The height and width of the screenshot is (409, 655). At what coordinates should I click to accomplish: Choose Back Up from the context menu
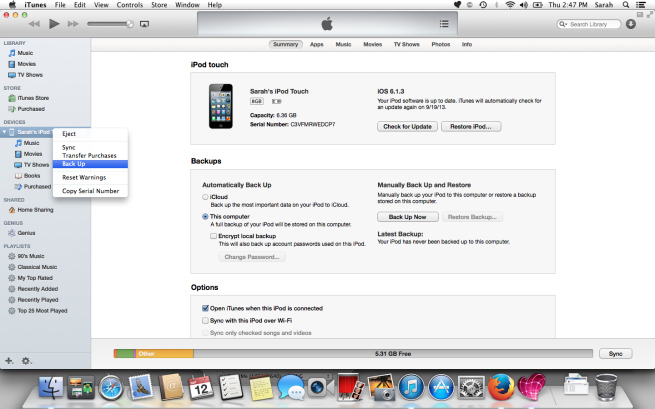74,164
